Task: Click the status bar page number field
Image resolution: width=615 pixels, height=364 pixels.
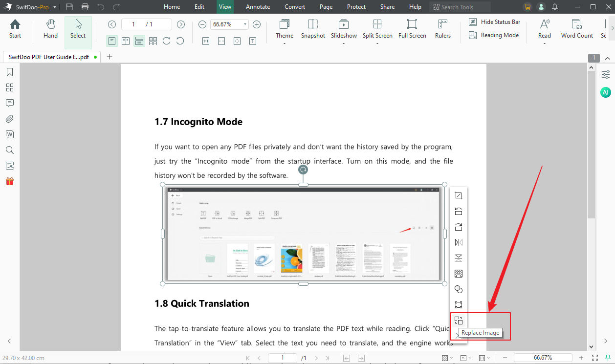Action: (x=283, y=358)
